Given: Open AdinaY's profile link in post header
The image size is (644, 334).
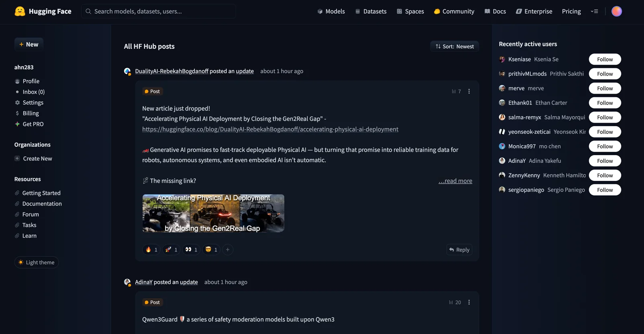Looking at the screenshot, I should (x=144, y=282).
